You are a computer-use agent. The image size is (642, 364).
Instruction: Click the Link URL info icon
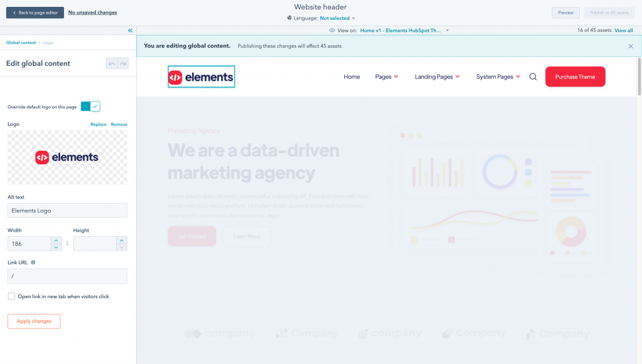coord(33,263)
